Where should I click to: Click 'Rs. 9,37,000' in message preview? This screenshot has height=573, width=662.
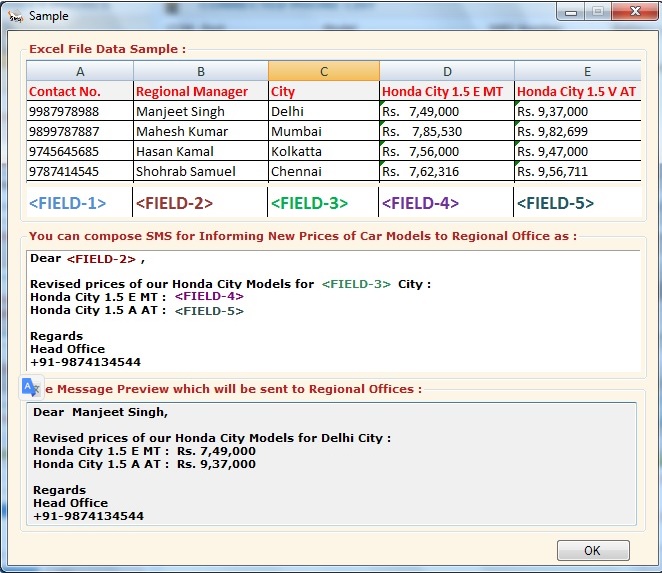[216, 464]
